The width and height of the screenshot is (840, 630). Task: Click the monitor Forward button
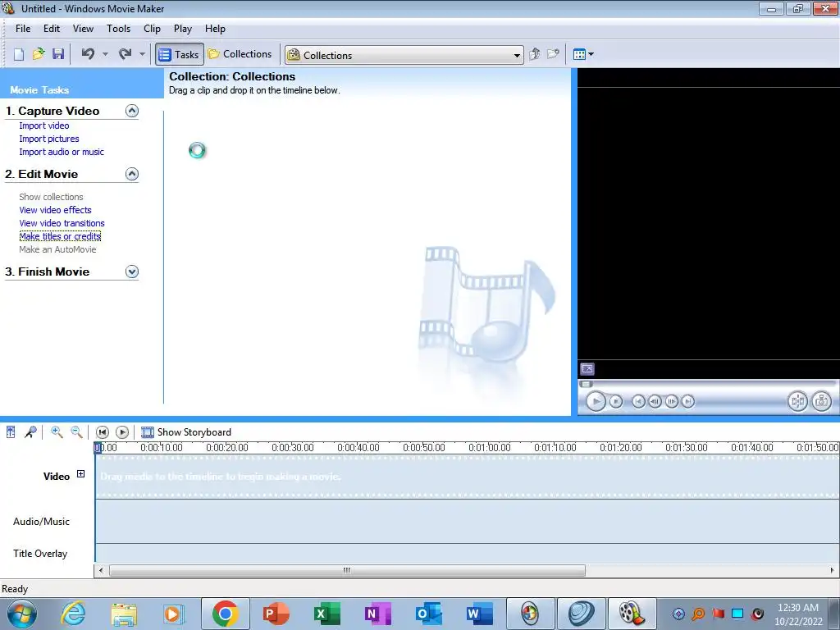coord(688,401)
